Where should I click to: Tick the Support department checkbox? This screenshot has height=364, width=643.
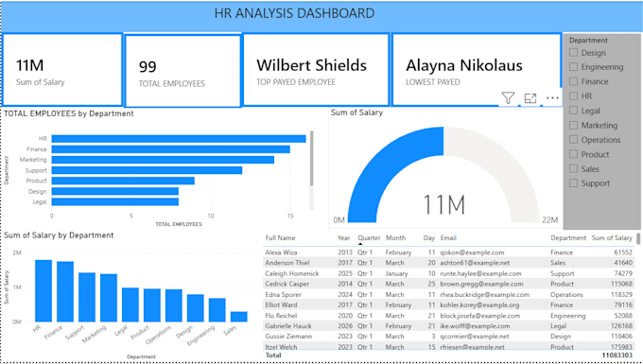click(573, 183)
